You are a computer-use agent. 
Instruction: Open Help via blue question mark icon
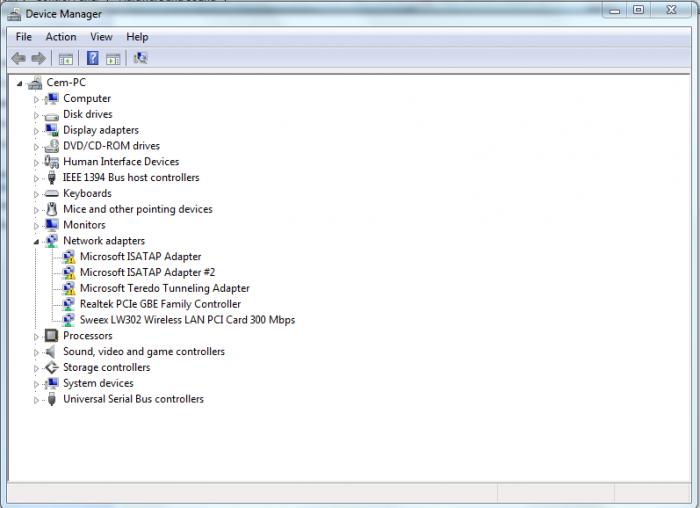click(92, 58)
